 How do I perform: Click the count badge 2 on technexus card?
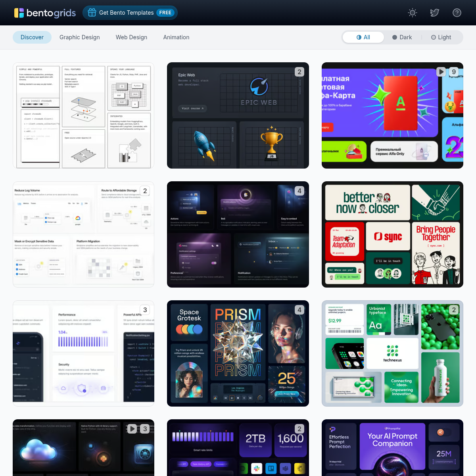click(454, 310)
